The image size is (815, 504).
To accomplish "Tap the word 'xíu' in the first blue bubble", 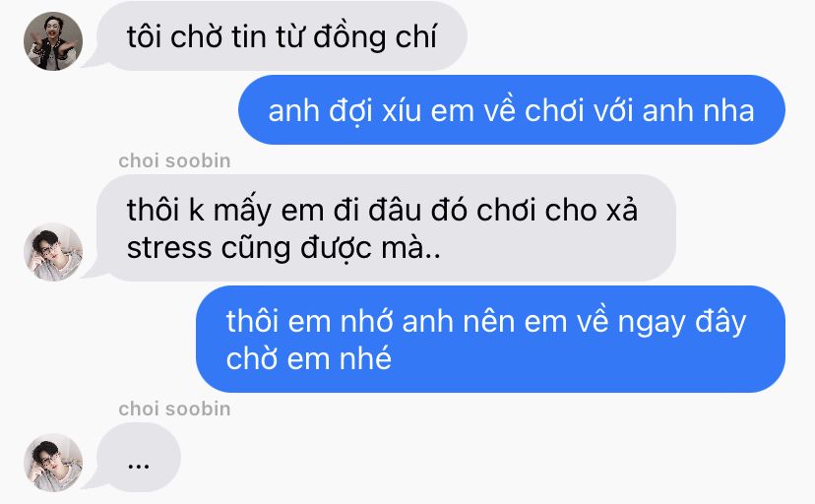I will (402, 111).
